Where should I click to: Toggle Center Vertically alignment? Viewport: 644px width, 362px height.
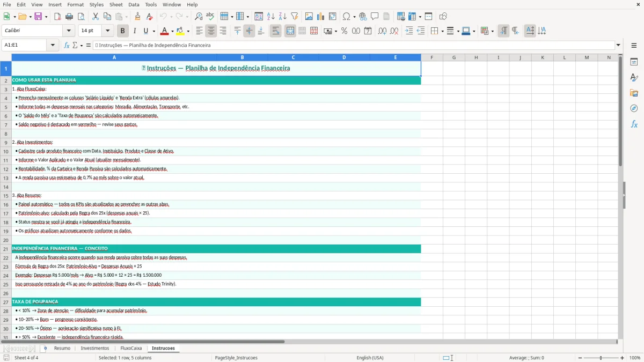[x=249, y=31]
